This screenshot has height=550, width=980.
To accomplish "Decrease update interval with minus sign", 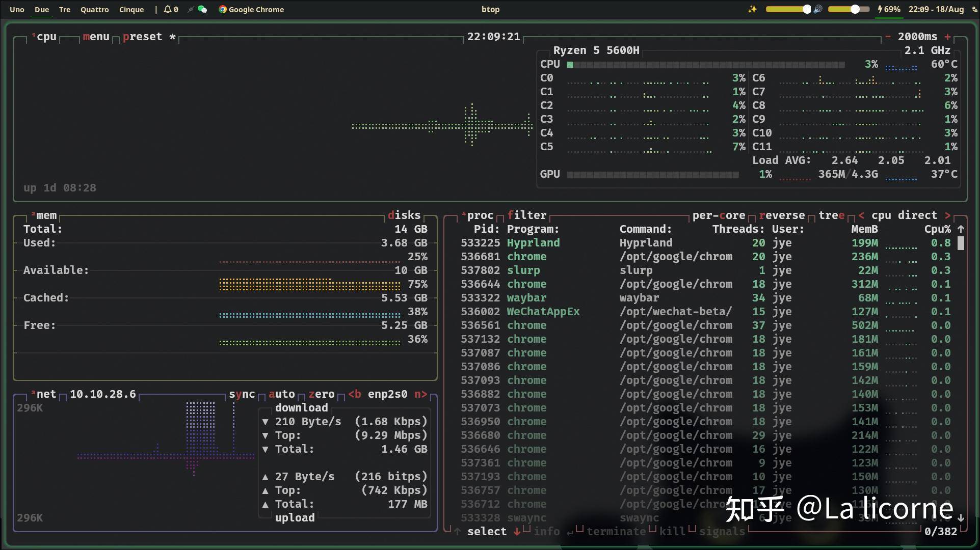I will 888,37.
